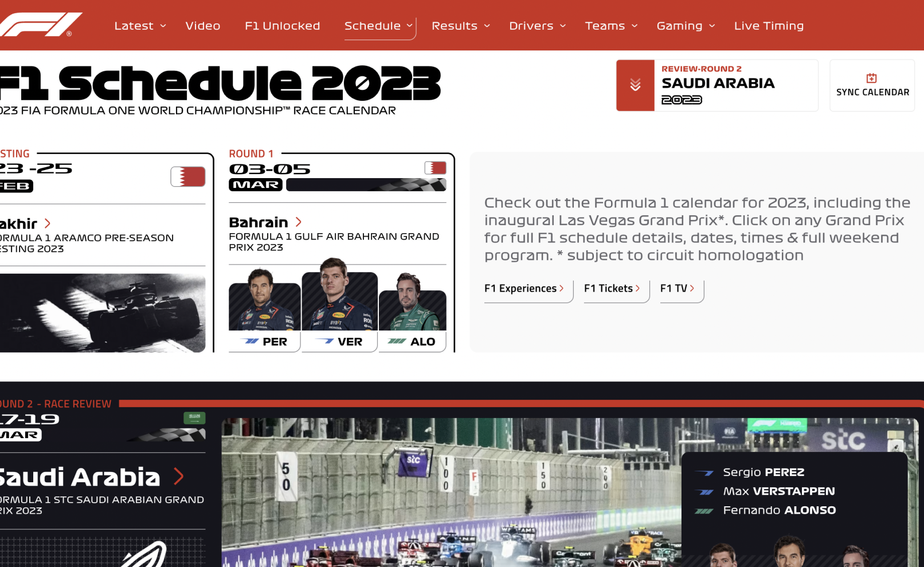Image resolution: width=924 pixels, height=567 pixels.
Task: Click Bahrain flag on Round 1 card
Action: pos(436,168)
